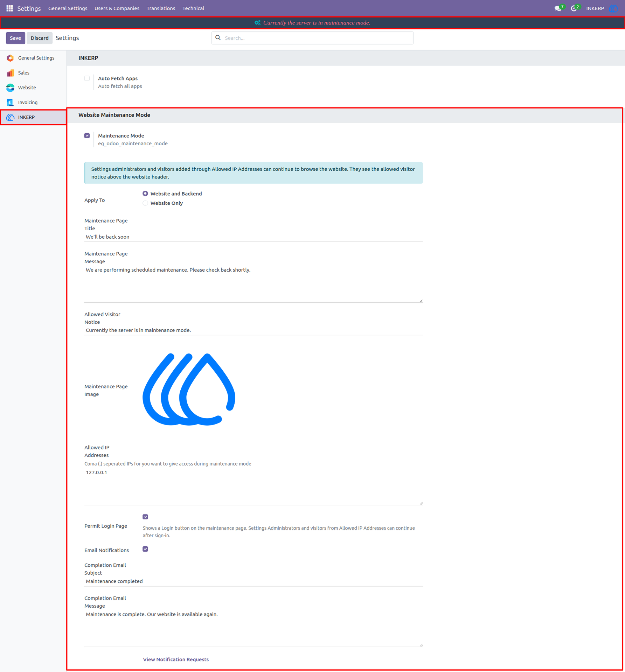
Task: Click the Website sidebar icon
Action: (x=10, y=87)
